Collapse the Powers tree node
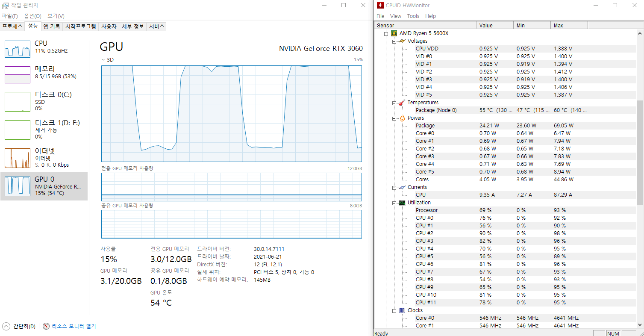The width and height of the screenshot is (644, 336). coord(394,118)
